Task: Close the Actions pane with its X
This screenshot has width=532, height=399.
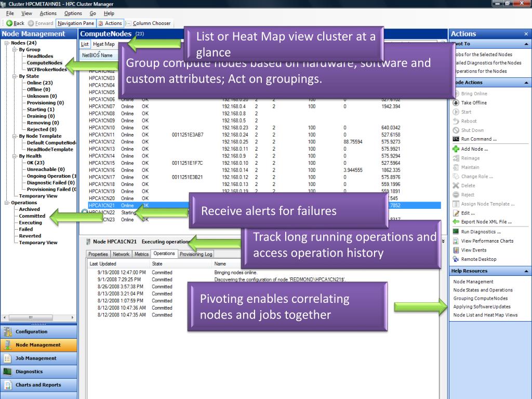Action: [x=526, y=34]
